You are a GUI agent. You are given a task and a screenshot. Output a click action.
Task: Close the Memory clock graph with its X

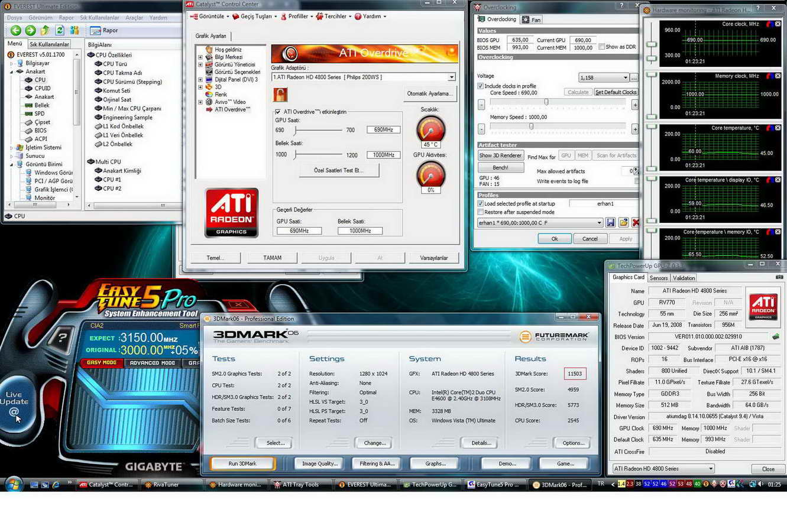pyautogui.click(x=778, y=76)
